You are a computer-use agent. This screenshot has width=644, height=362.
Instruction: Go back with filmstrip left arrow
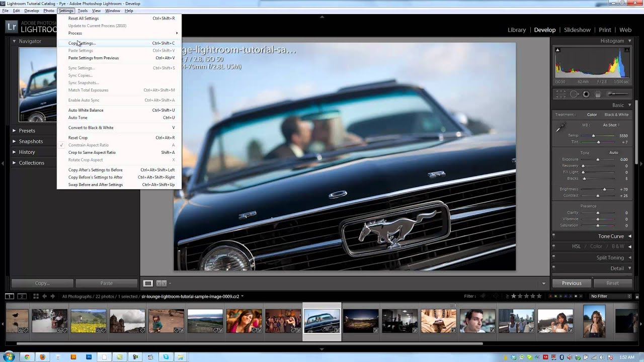pyautogui.click(x=44, y=296)
